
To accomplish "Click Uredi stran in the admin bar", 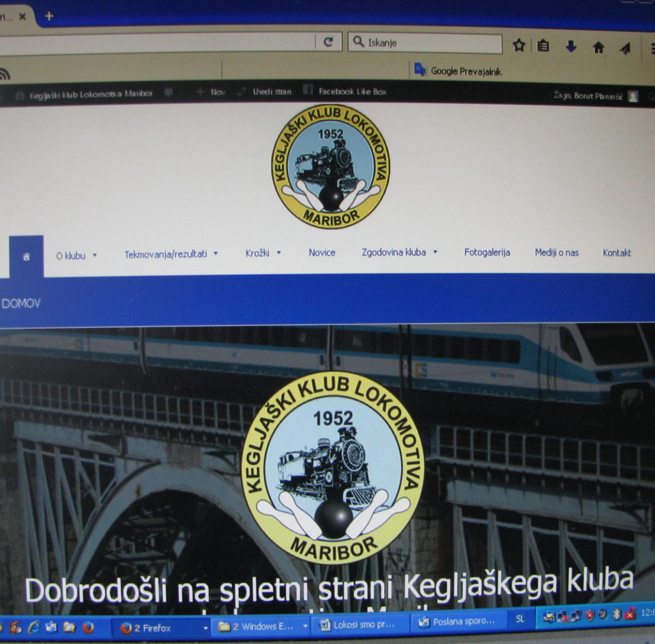I will [266, 92].
